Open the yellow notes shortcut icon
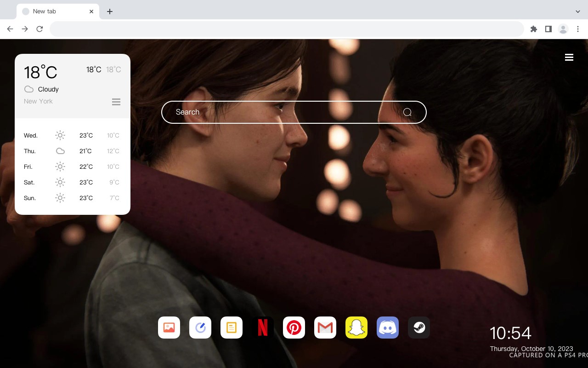Screen dimensions: 588x368 coord(232,328)
